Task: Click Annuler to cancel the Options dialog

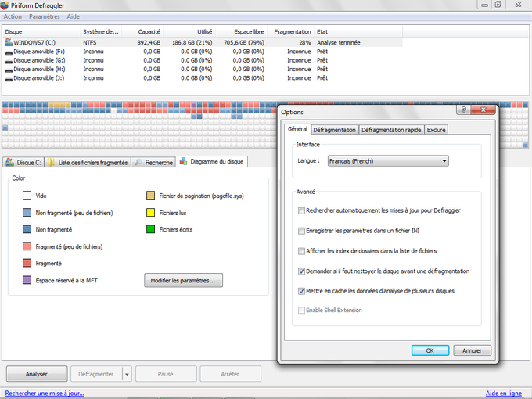Action: (472, 350)
